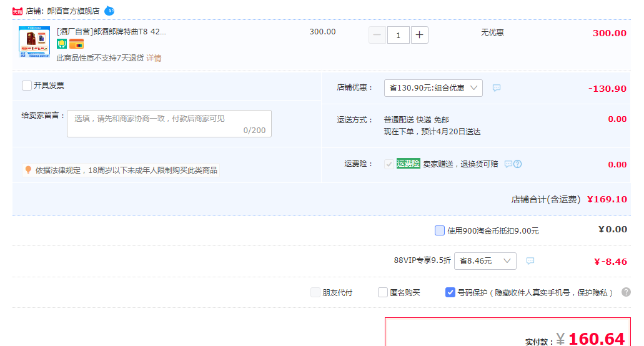Click the comment icon beside 运费险 text
Image resolution: width=644 pixels, height=346 pixels.
pyautogui.click(x=508, y=164)
